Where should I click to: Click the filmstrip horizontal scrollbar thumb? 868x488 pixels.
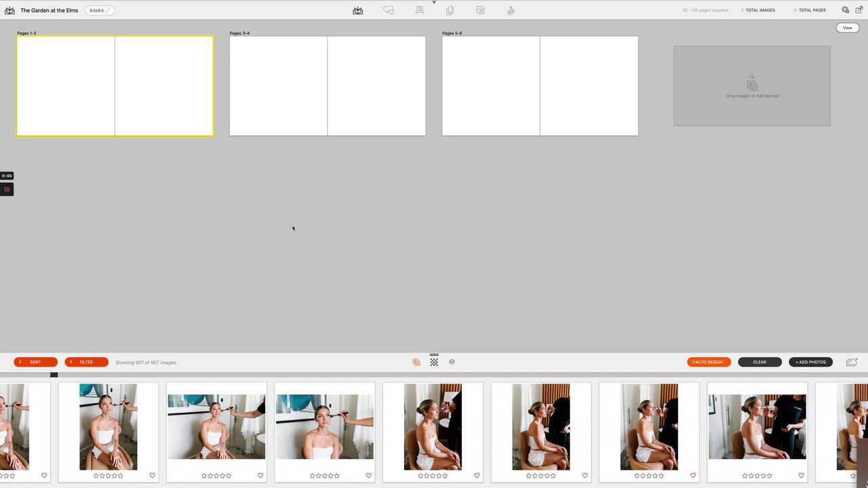(54, 375)
